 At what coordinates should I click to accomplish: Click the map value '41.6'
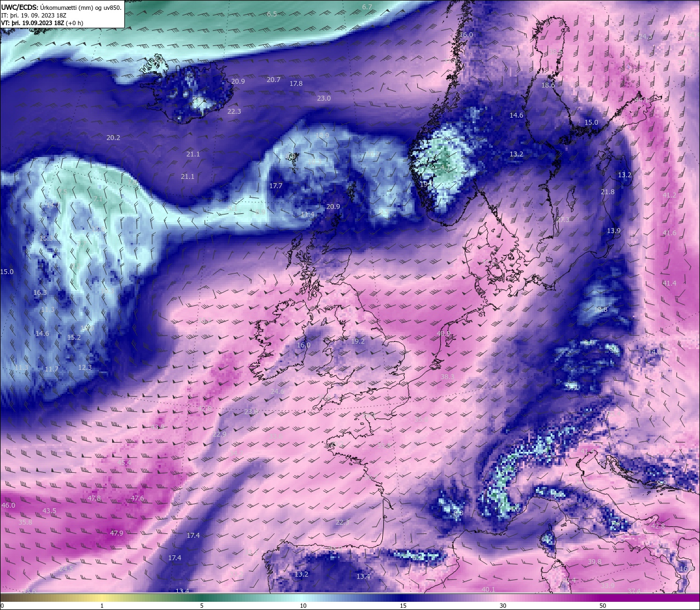click(x=669, y=233)
